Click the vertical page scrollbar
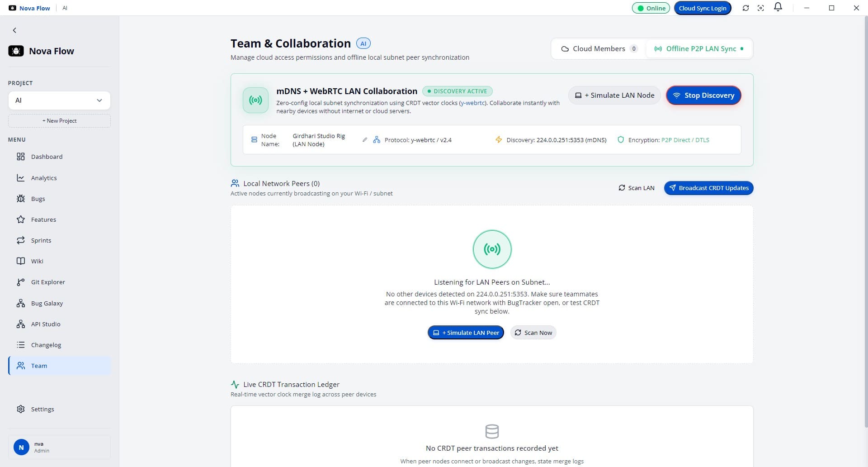 [866, 222]
